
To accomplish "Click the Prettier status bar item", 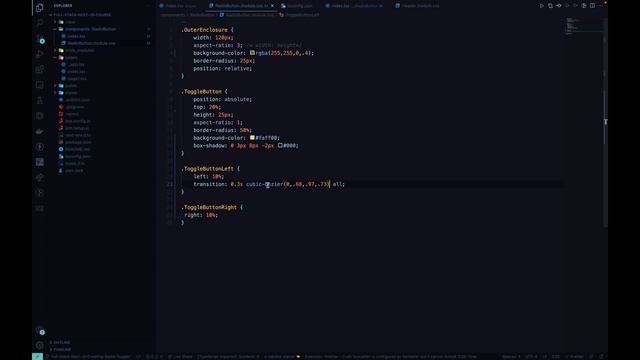I will coord(574,356).
